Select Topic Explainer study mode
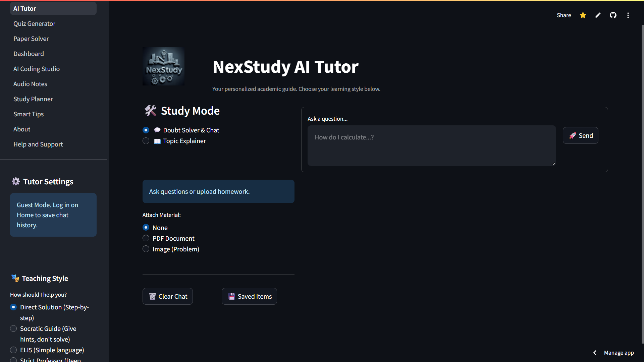Screen dimensions: 644x362 (x=146, y=141)
